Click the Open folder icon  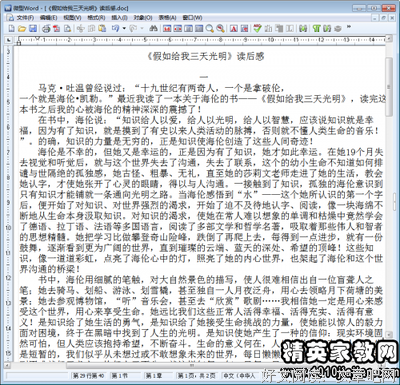pyautogui.click(x=22, y=29)
